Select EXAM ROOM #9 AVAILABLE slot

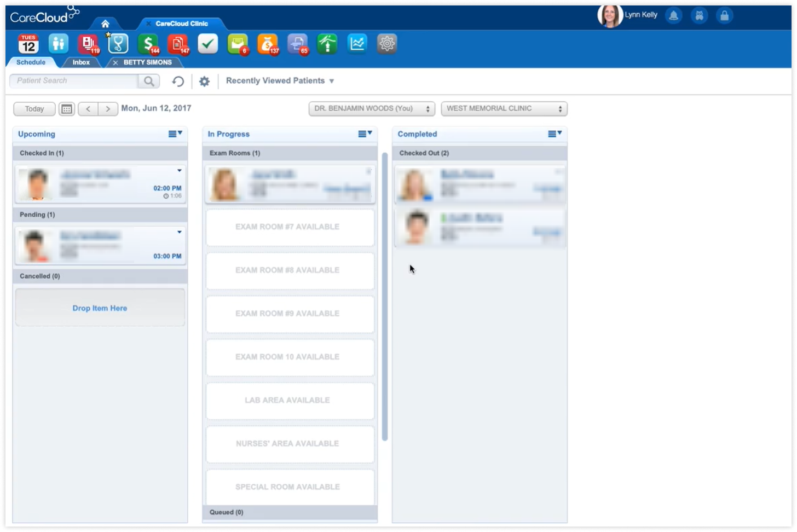tap(290, 314)
